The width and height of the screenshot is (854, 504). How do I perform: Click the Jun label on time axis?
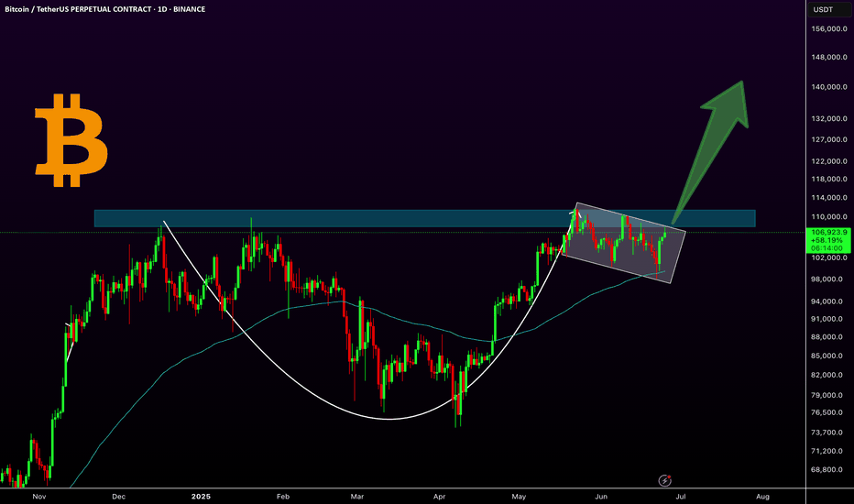tap(601, 497)
